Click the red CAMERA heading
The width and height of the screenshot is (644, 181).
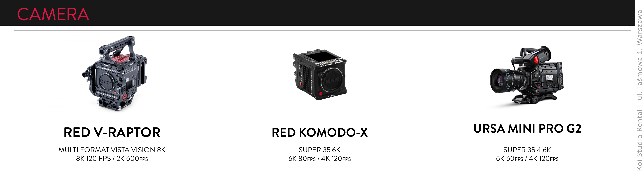tap(53, 14)
